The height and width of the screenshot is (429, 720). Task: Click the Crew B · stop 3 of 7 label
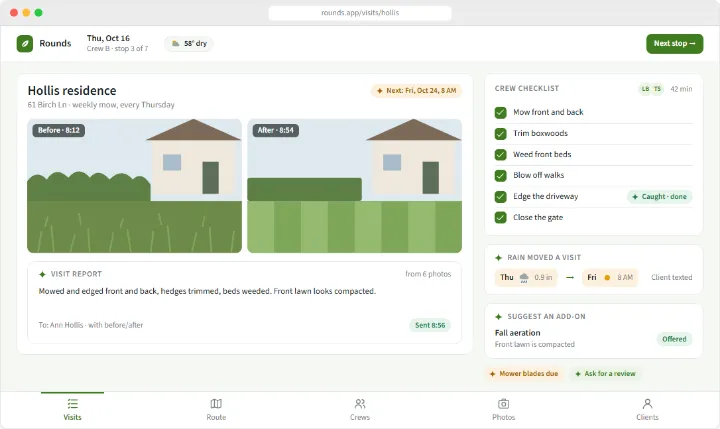118,49
